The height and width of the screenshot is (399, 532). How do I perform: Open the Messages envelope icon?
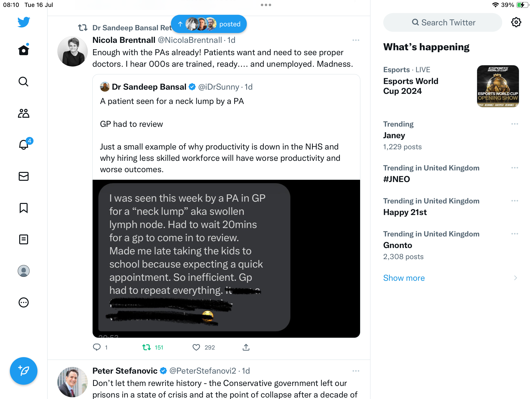(24, 176)
